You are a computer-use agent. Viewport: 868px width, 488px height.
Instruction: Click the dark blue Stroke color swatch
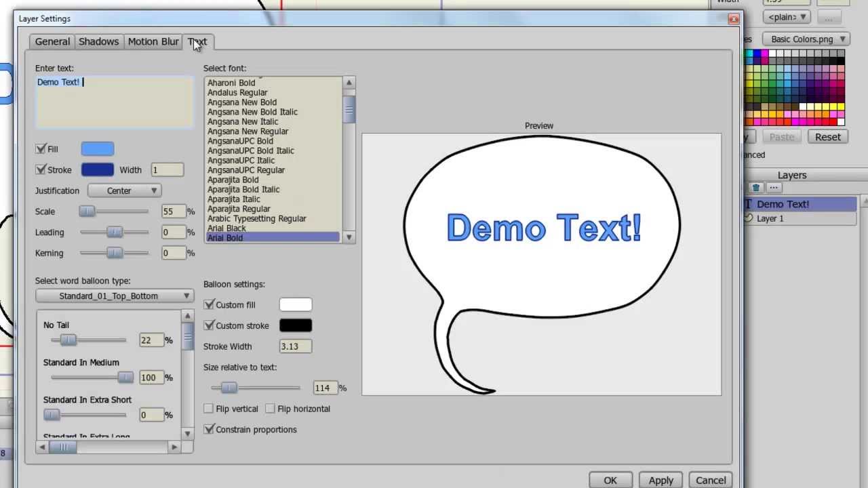98,170
